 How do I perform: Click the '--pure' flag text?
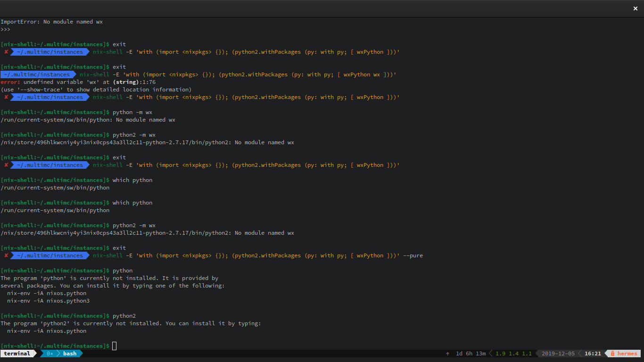click(413, 255)
